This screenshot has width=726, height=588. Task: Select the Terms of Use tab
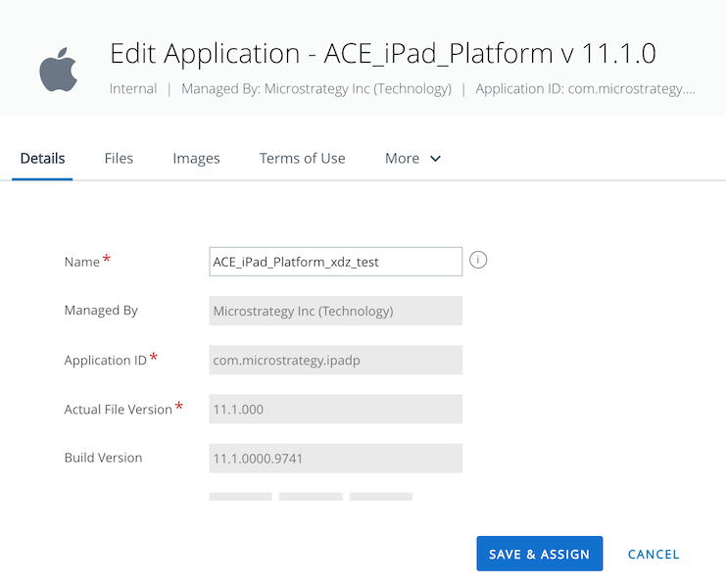tap(302, 159)
